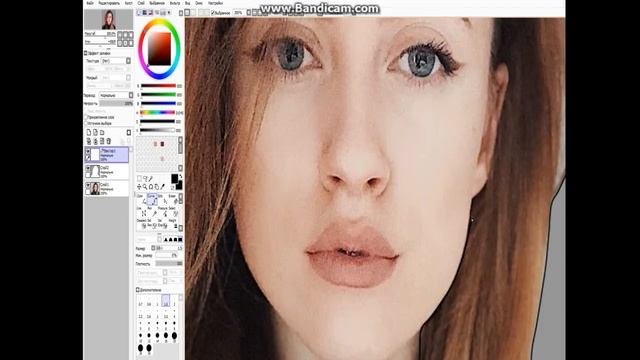Screen dimensions: 640x360
Task: Create a new layer folder
Action: (x=102, y=133)
